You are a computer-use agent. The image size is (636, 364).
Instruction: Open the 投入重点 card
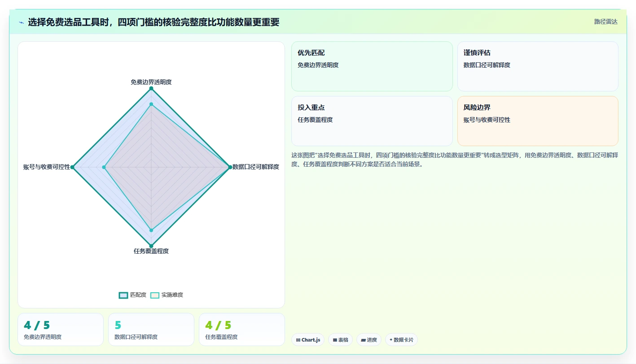[x=372, y=121]
